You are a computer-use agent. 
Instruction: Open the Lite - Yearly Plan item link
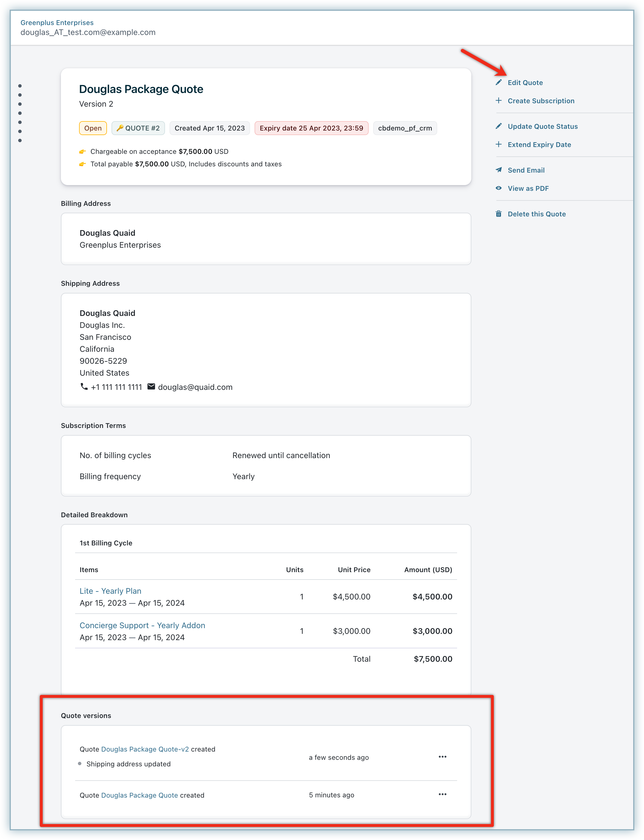110,591
